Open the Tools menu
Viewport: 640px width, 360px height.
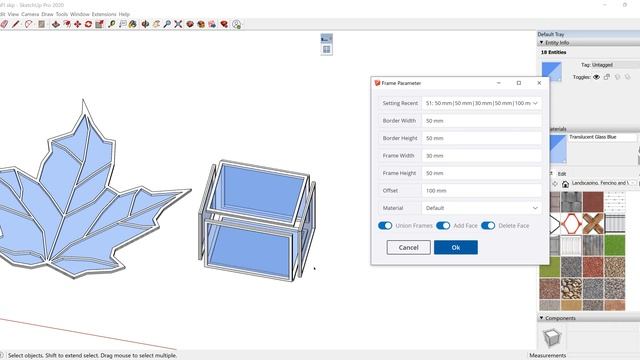(62, 14)
